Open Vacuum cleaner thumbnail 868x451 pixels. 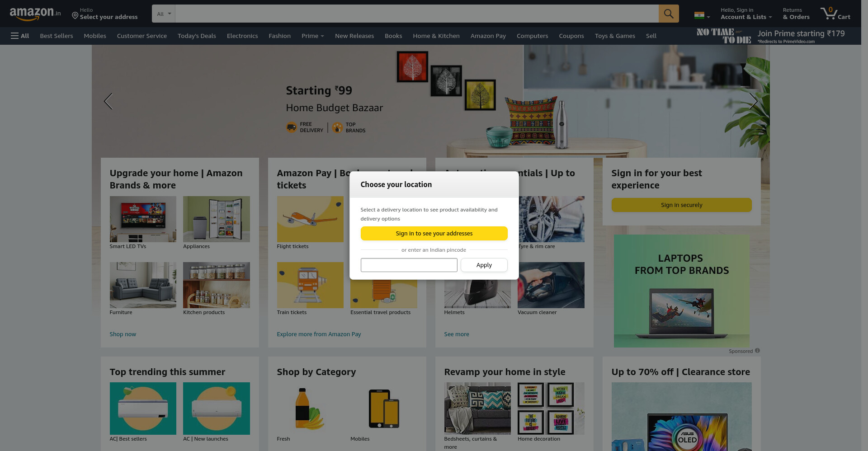[551, 285]
